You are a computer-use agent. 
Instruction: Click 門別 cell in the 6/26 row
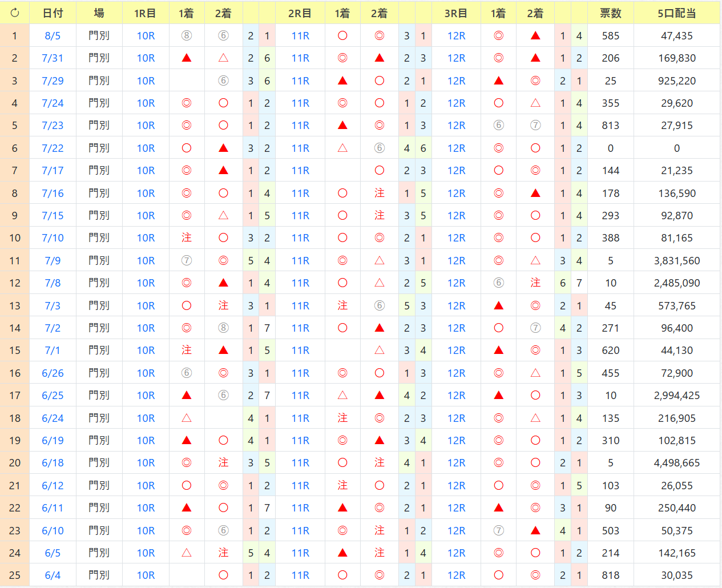[x=99, y=373]
